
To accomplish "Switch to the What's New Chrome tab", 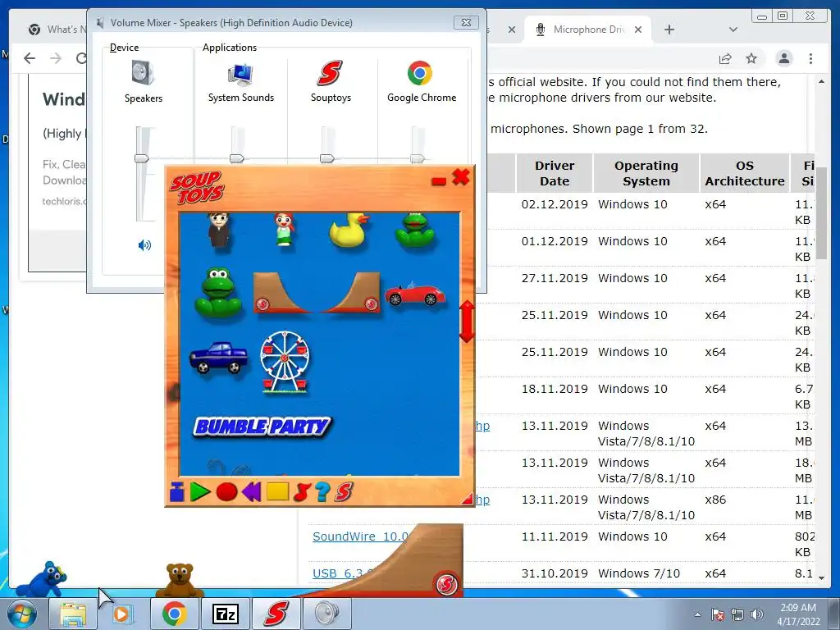I will (57, 30).
